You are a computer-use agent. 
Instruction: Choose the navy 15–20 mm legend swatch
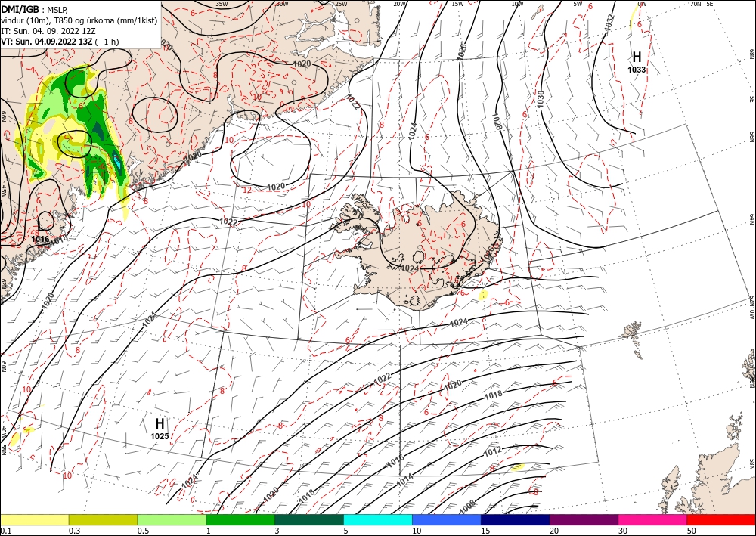click(x=516, y=519)
